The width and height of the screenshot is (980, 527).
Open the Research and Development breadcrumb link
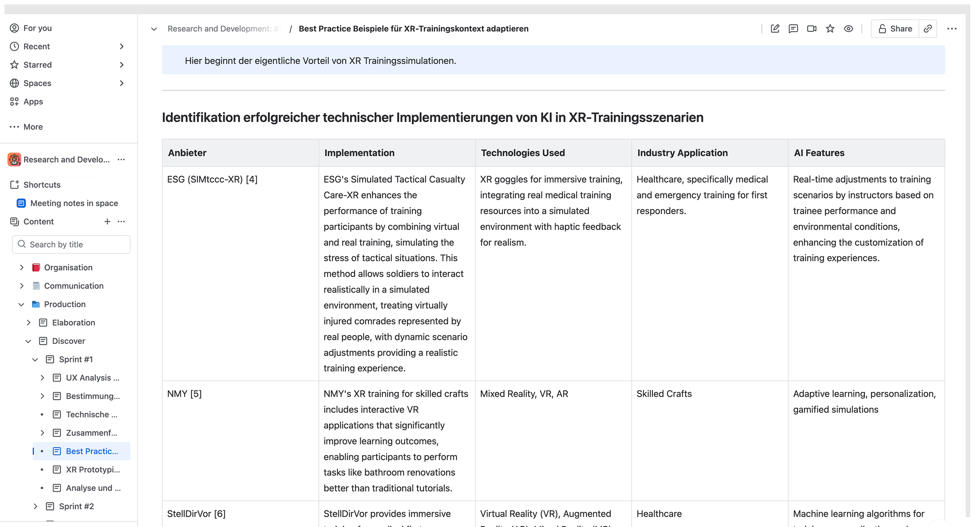tap(223, 28)
